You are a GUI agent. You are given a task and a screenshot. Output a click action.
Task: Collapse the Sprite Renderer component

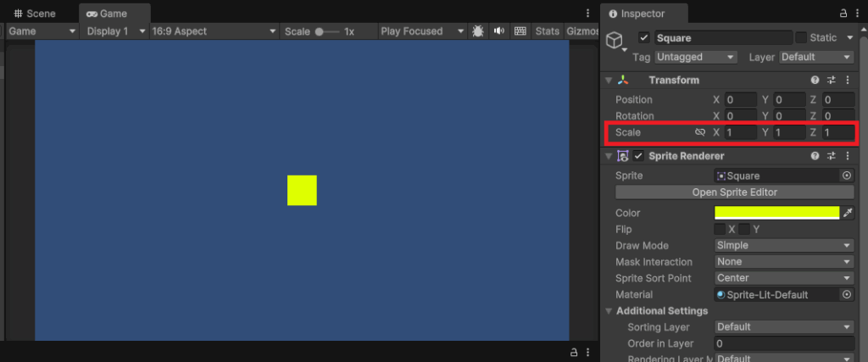pos(609,157)
